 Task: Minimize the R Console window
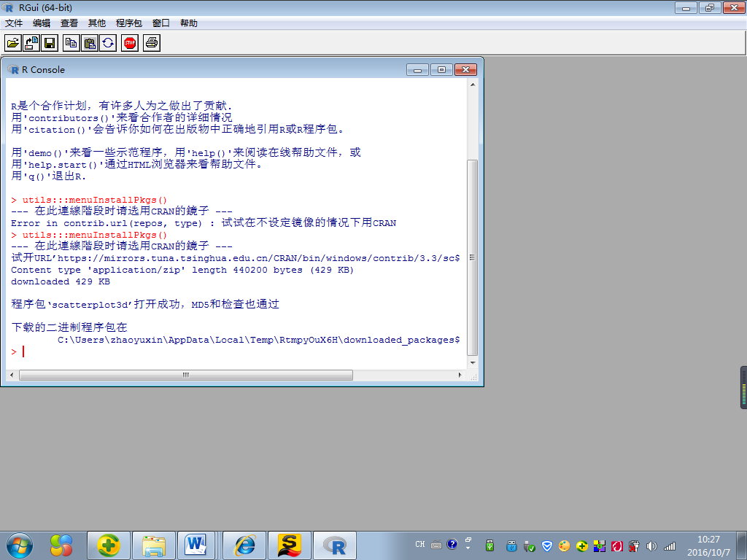click(418, 70)
